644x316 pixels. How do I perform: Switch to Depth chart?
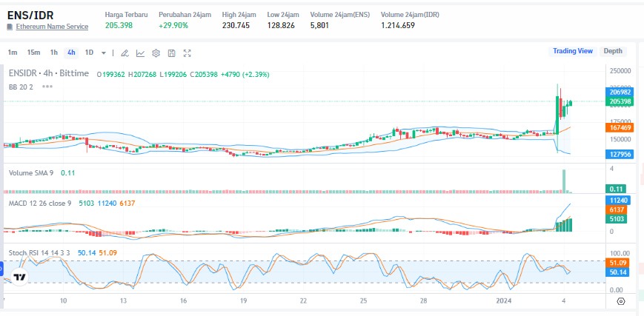coord(613,51)
